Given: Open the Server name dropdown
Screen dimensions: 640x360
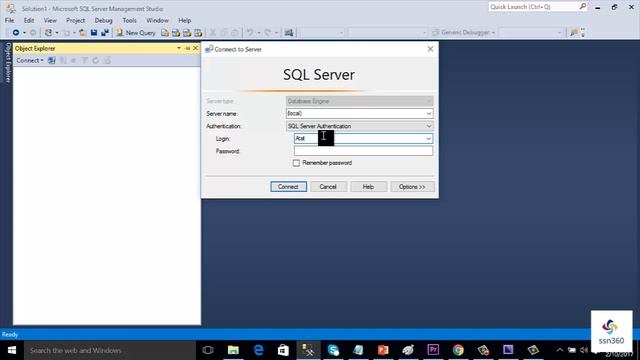Looking at the screenshot, I should click(x=429, y=113).
